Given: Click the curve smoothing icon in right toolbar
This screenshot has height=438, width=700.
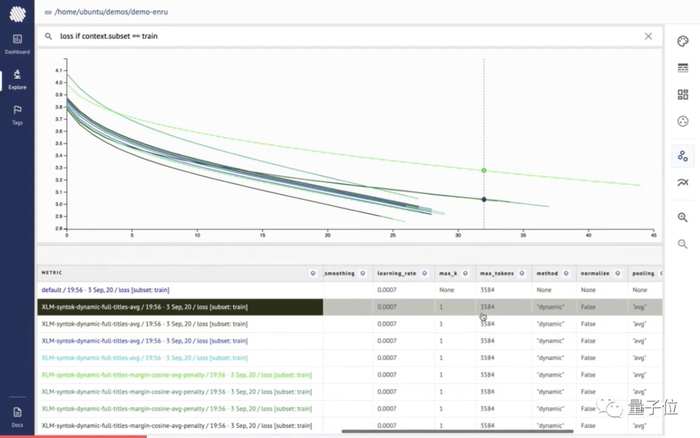Looking at the screenshot, I should (683, 183).
